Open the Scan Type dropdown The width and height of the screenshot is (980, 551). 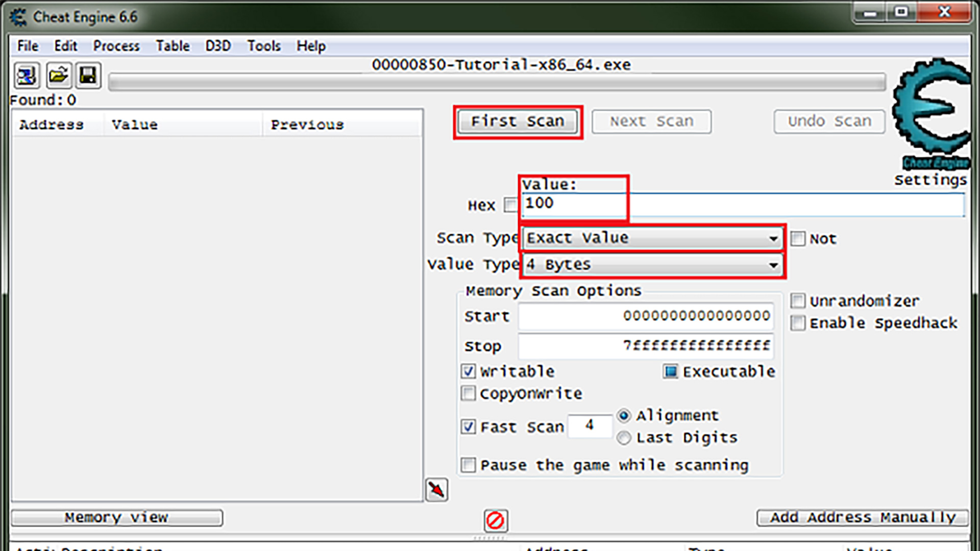(652, 238)
